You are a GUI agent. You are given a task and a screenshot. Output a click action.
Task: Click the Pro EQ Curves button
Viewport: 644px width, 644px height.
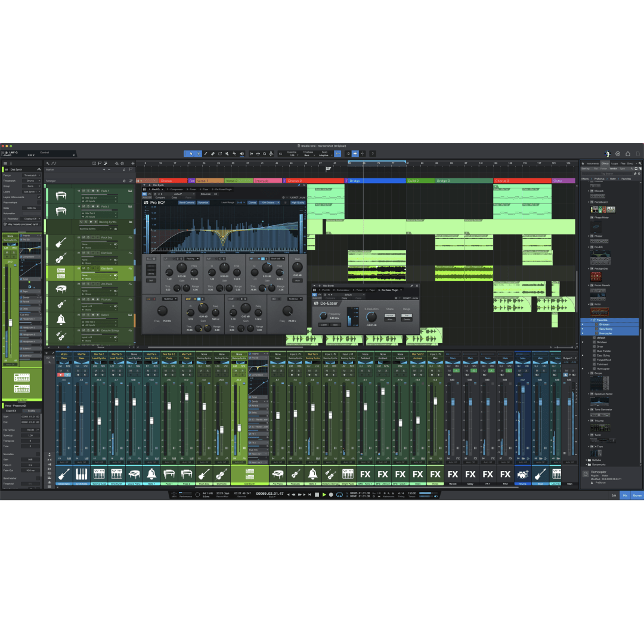pyautogui.click(x=252, y=203)
